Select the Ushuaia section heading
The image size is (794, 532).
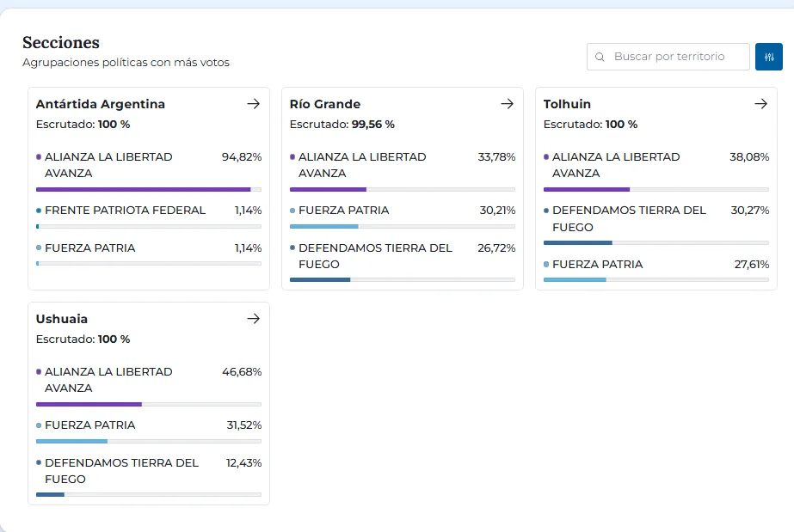61,319
